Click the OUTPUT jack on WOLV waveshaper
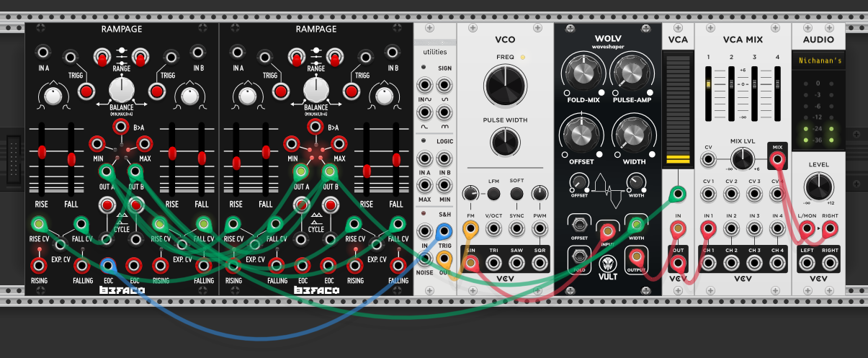Screen dimensions: 868x358 tap(637, 256)
